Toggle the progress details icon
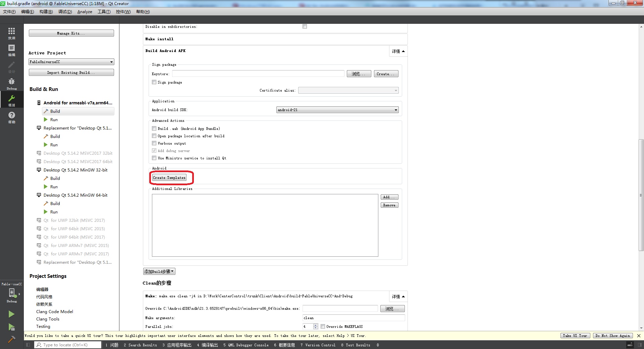Viewport: 644px width, 349px height. coord(630,345)
